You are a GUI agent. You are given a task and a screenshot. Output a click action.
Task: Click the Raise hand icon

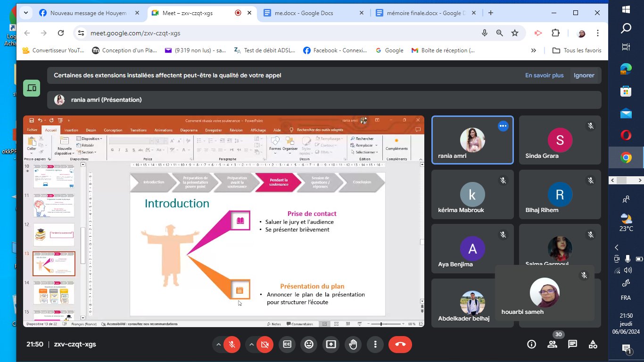(353, 344)
